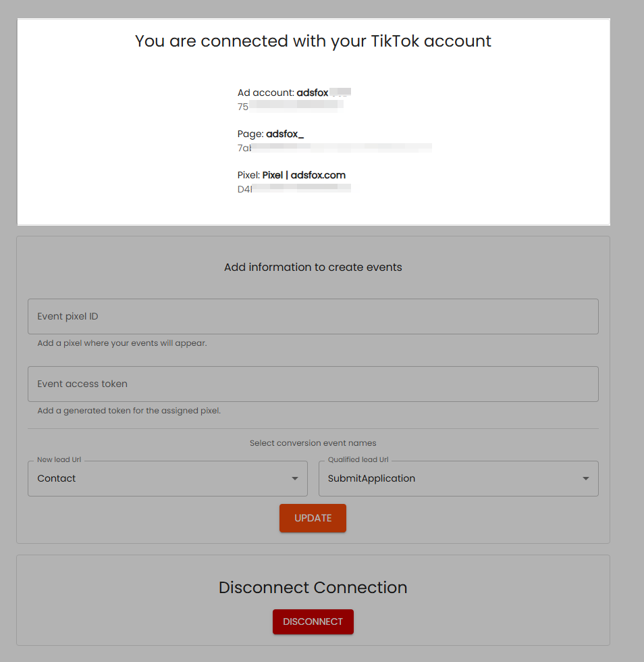Click the 'Add a generated token' hint text
This screenshot has height=662, width=644.
(129, 411)
